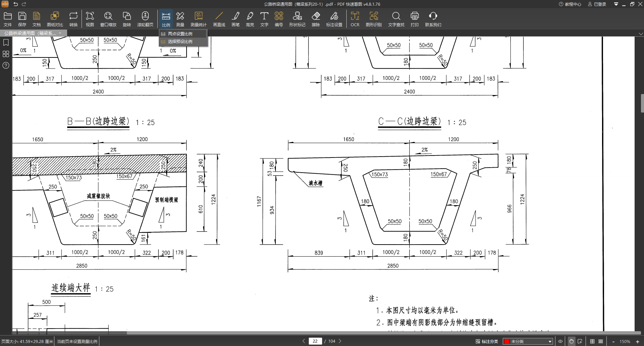Select the 形状标记 shape marker tool
The image size is (644, 346).
[x=297, y=19]
